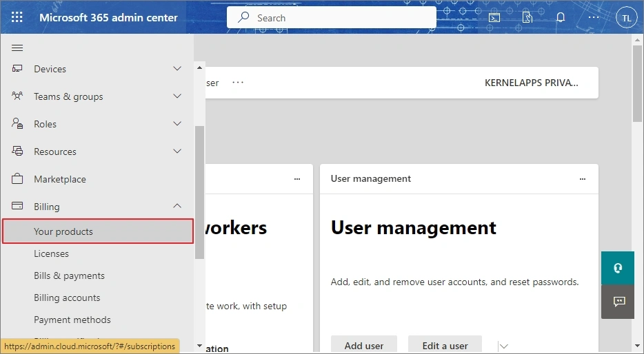644x354 pixels.
Task: Click Microsoft 365 admin center title
Action: [108, 18]
